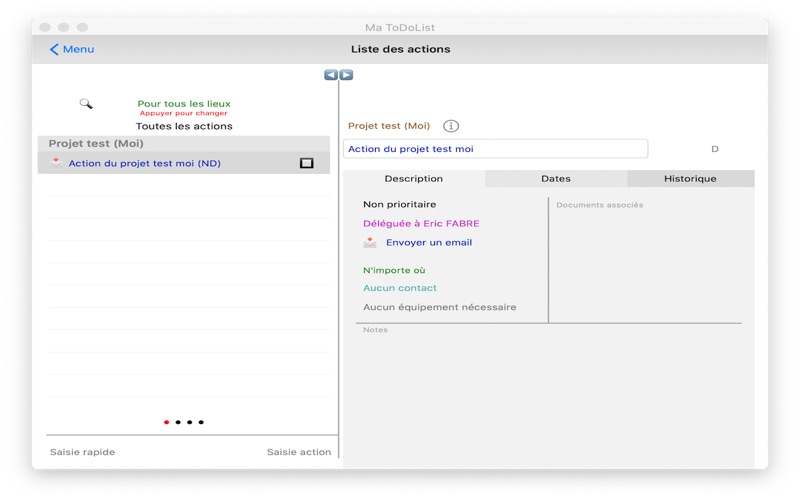The width and height of the screenshot is (800, 500).
Task: Check the action's completion checkbox
Action: (x=307, y=163)
